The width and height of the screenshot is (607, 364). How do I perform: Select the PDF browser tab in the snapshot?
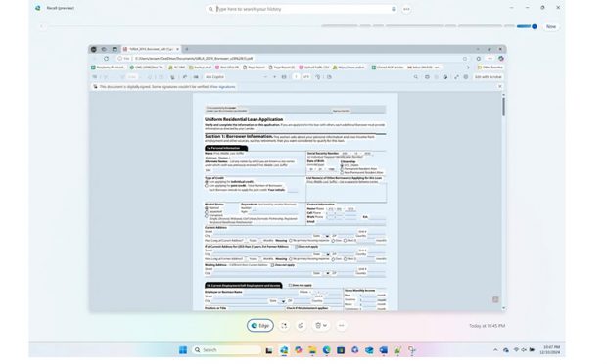pos(151,49)
